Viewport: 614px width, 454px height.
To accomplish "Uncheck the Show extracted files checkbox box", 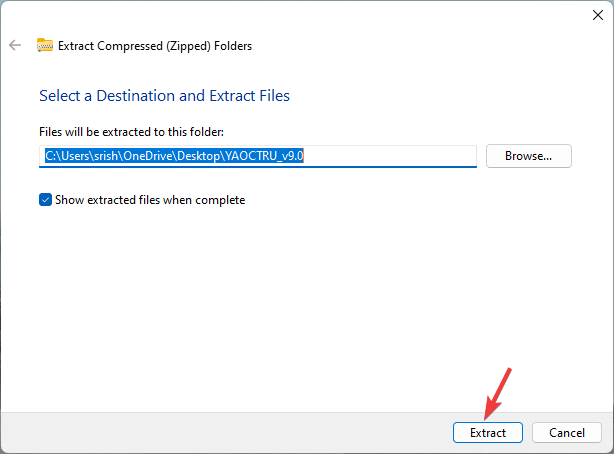I will click(45, 200).
